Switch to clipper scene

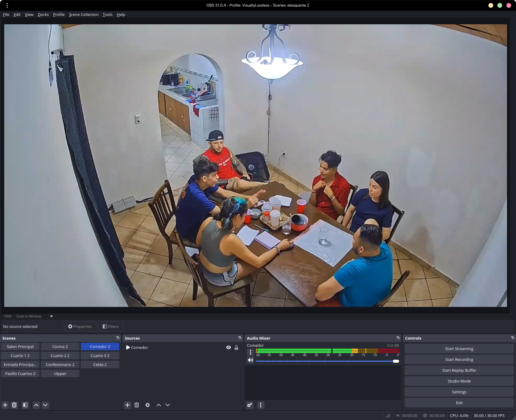[x=60, y=373]
